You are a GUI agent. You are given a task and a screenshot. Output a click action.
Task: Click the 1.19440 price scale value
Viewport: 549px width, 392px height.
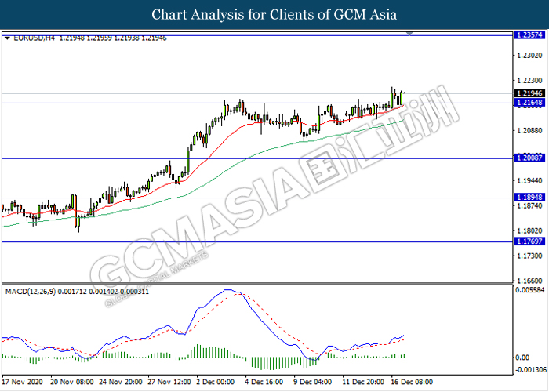point(529,180)
